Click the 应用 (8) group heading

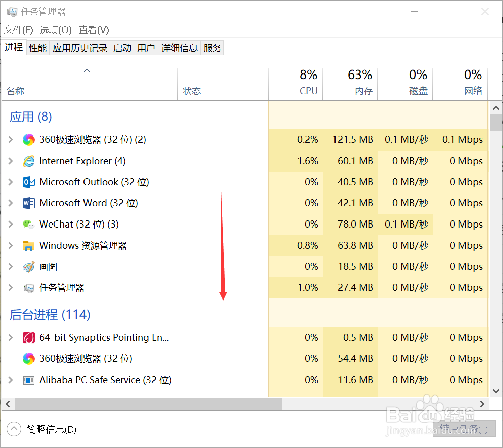point(31,117)
